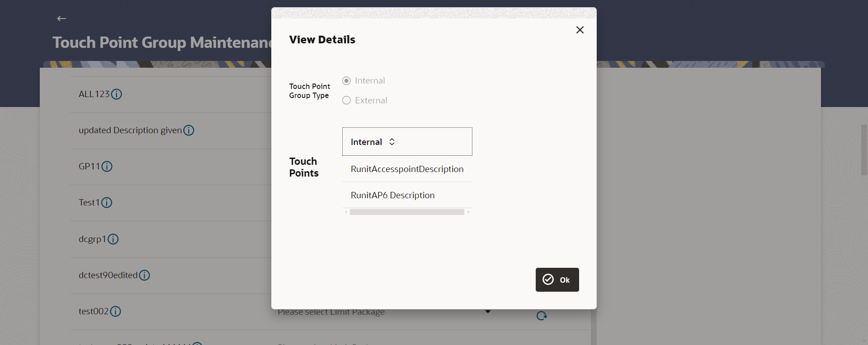
Task: Go back using the back arrow
Action: tap(61, 19)
